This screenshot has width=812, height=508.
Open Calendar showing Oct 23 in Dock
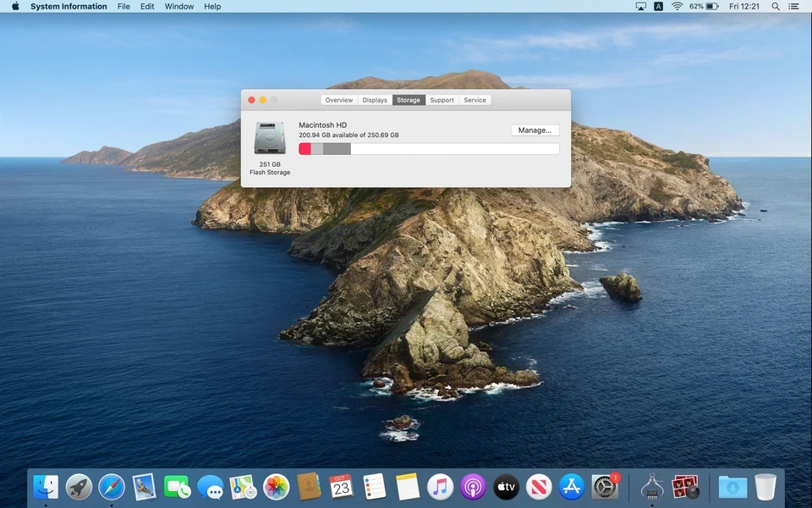341,488
